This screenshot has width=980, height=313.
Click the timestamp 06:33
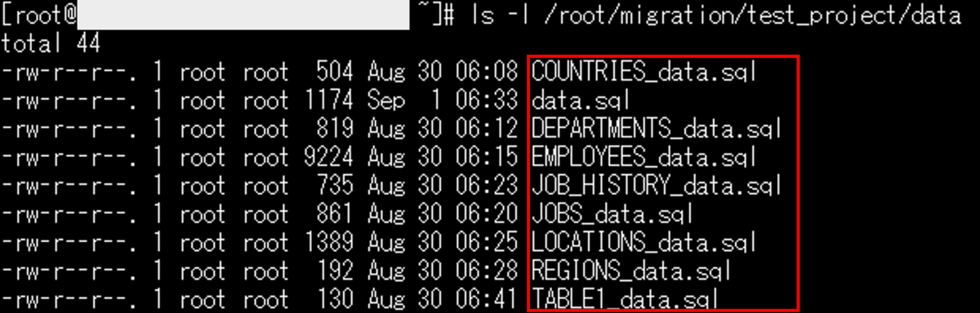(x=487, y=101)
